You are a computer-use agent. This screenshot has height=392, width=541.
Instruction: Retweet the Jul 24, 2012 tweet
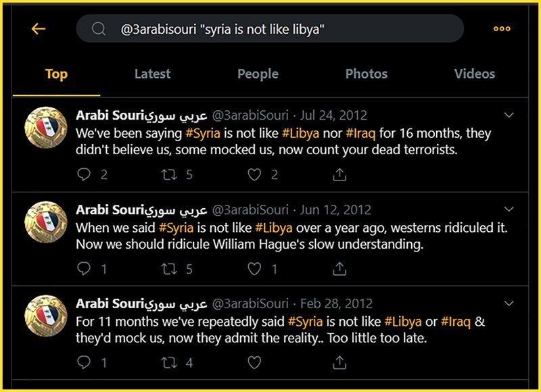click(169, 175)
